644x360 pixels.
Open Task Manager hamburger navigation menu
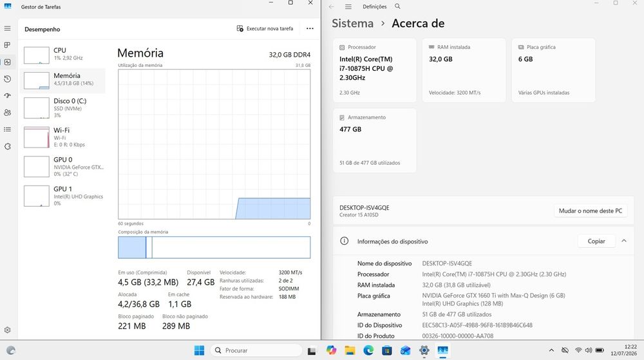click(x=7, y=28)
